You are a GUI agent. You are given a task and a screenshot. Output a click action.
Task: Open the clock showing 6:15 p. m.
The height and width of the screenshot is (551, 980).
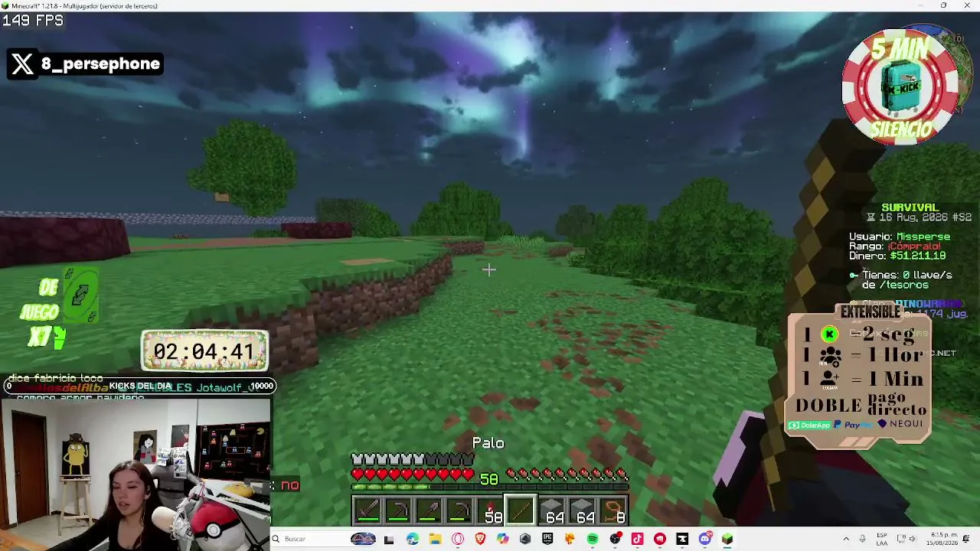944,539
